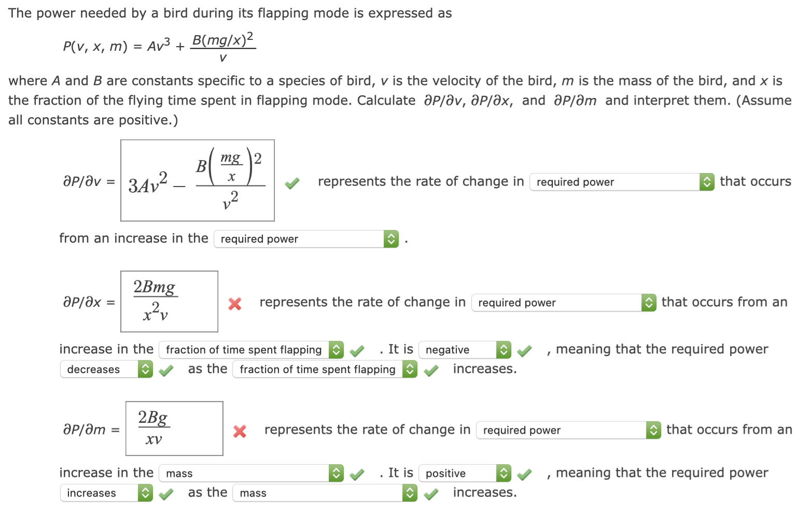The image size is (812, 511).
Task: Click the green check after the decreases dropdown
Action: [166, 370]
